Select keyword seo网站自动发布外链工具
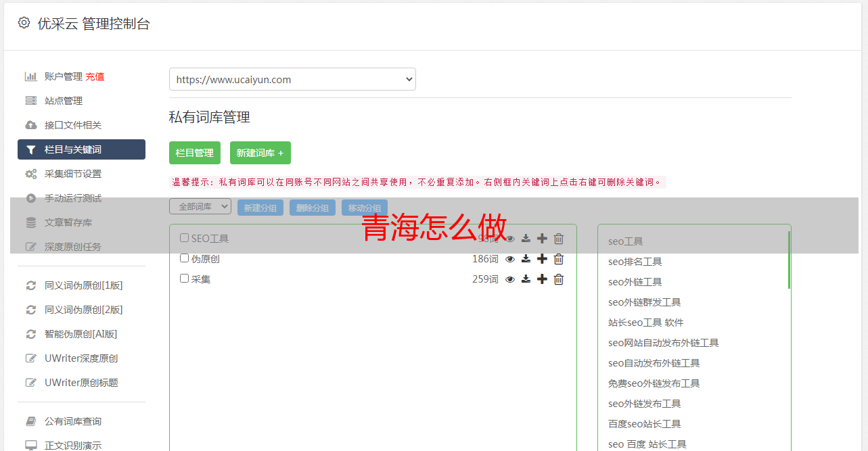The height and width of the screenshot is (451, 868). (663, 343)
